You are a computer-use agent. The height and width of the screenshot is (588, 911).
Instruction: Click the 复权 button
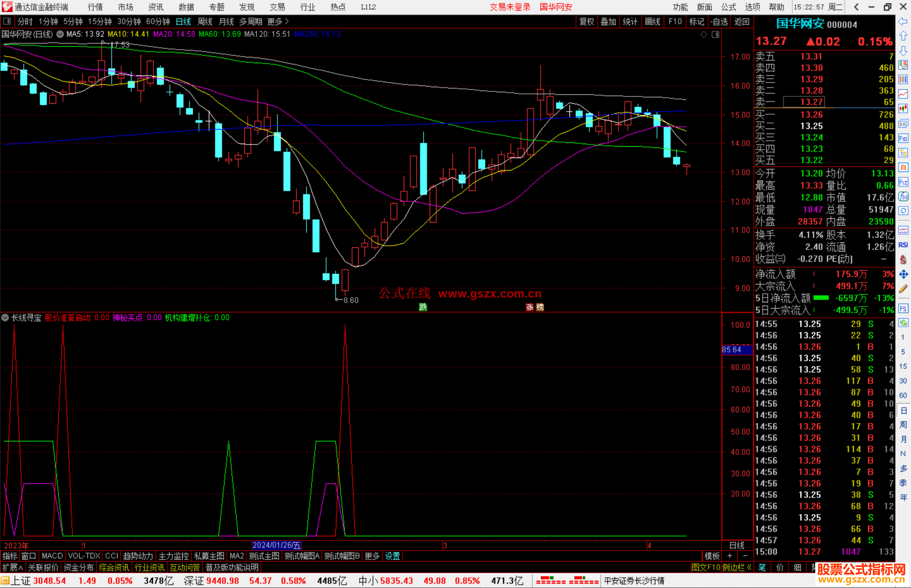click(x=587, y=21)
